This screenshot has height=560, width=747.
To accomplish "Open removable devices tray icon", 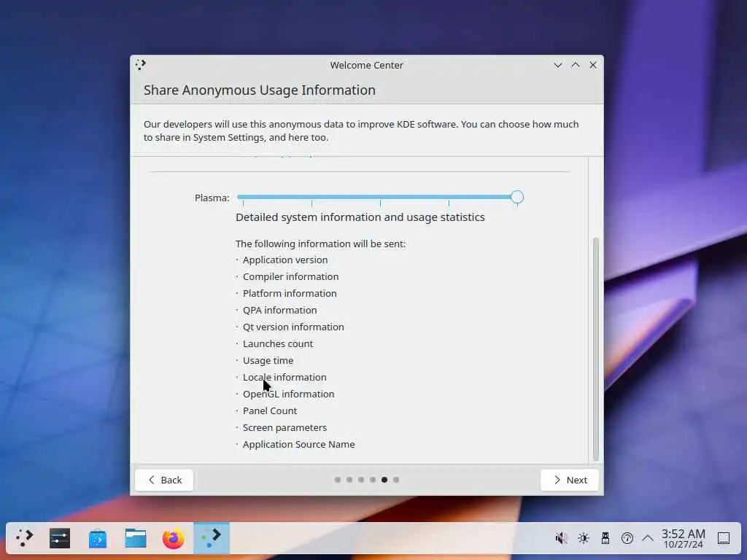I will pos(605,538).
